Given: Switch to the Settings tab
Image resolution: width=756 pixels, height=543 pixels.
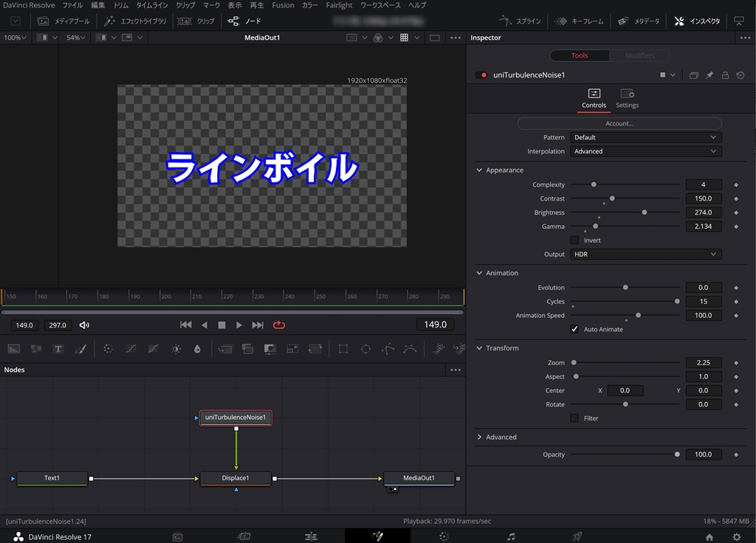Looking at the screenshot, I should [x=627, y=98].
